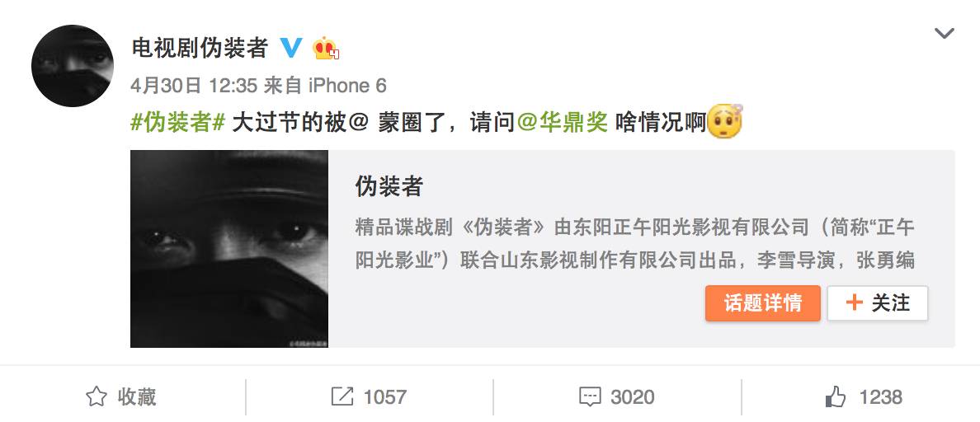Open the @华鼎奖 mention link

coord(563,122)
